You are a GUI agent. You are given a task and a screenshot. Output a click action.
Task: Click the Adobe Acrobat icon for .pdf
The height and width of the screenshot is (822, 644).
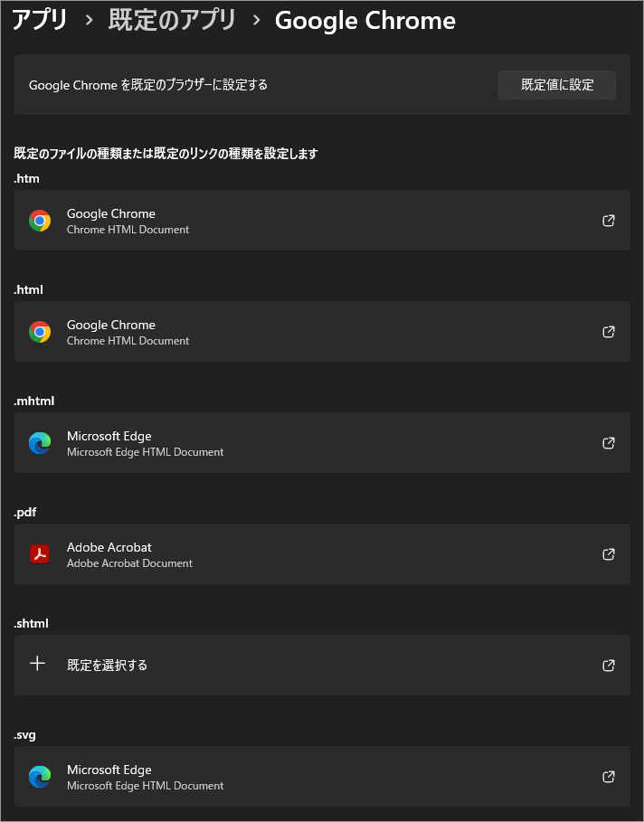coord(40,554)
